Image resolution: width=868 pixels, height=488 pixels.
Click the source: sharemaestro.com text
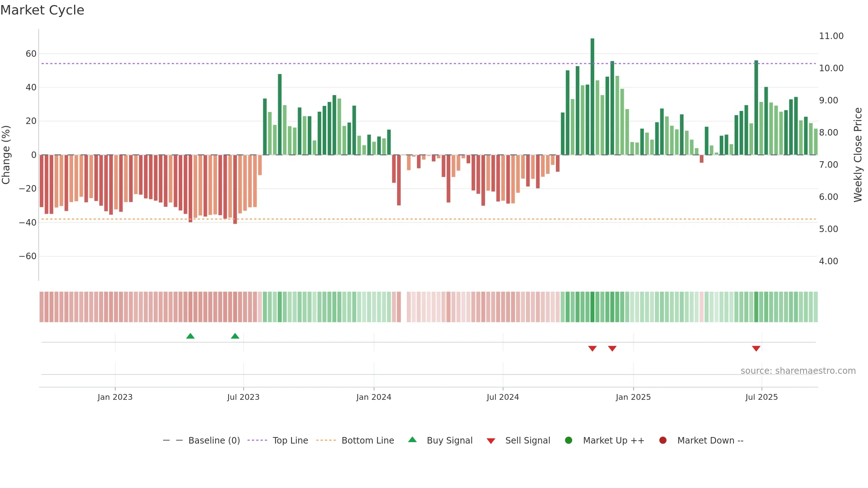tap(798, 371)
